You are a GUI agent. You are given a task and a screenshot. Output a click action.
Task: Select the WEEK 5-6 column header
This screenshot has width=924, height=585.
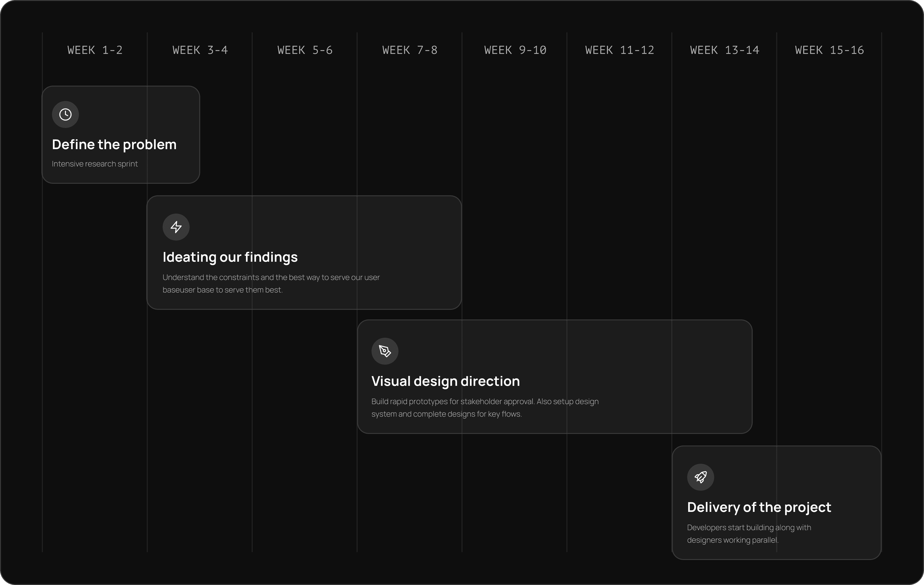click(x=305, y=50)
